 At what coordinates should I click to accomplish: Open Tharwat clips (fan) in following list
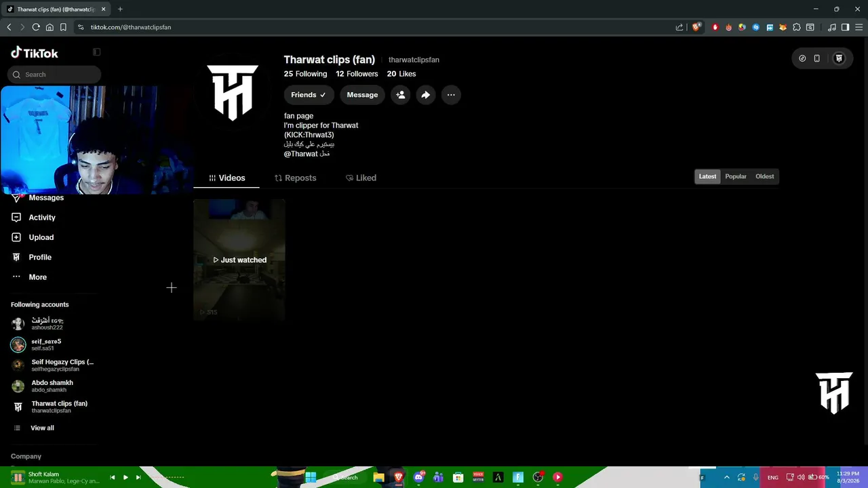coord(50,407)
